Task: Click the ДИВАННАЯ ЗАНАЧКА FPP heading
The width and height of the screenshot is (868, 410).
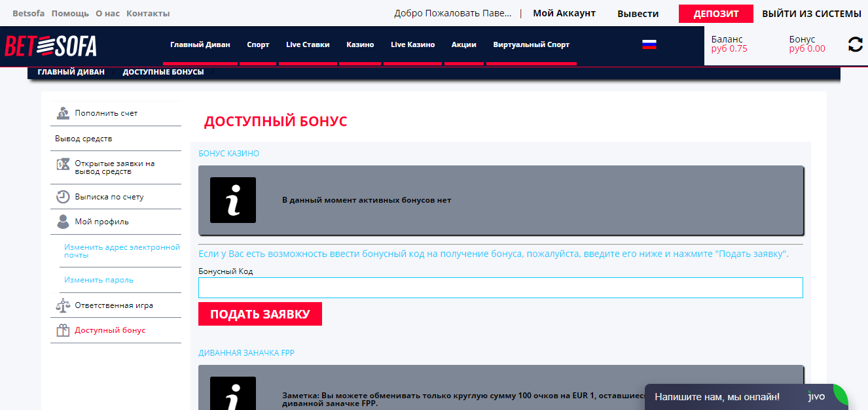Action: pyautogui.click(x=247, y=353)
